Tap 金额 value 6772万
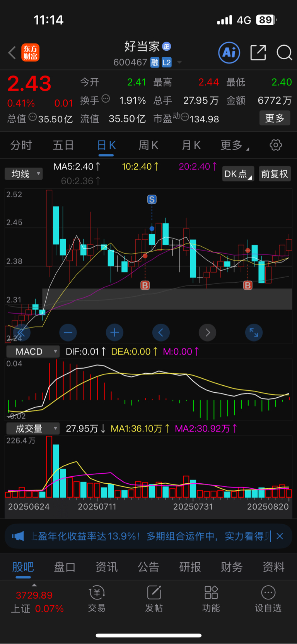This screenshot has width=297, height=644. [x=275, y=100]
